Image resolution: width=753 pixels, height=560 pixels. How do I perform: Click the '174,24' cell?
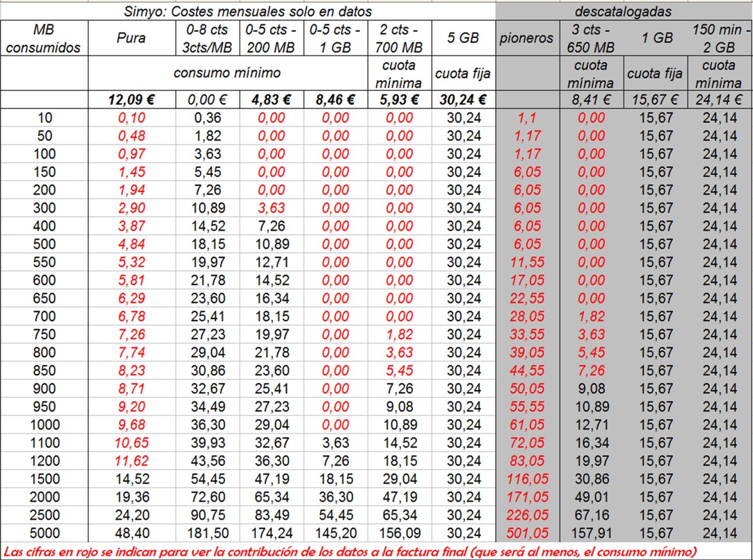[x=272, y=533]
